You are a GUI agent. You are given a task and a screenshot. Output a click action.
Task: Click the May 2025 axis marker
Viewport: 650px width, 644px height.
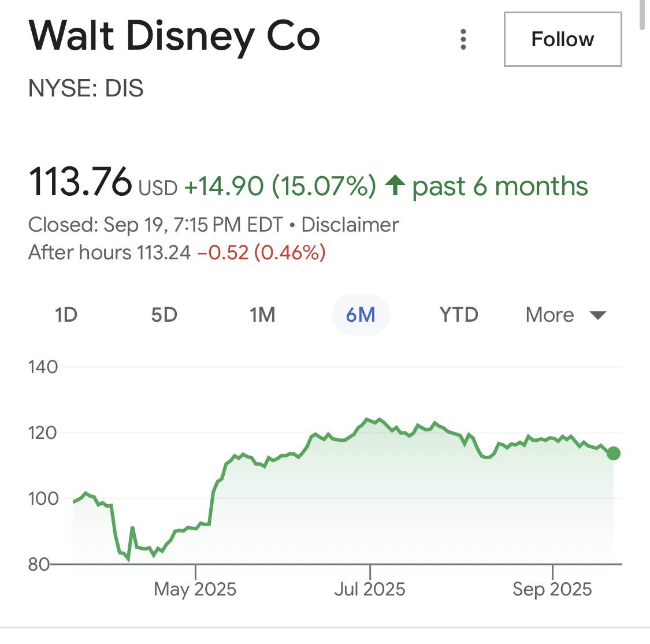(195, 589)
